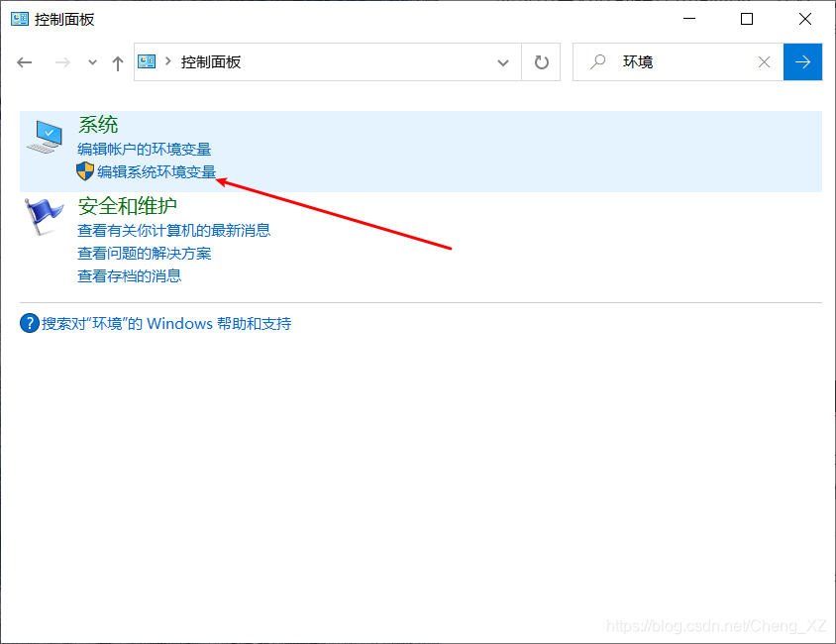Open the recent locations dropdown arrow

point(92,62)
